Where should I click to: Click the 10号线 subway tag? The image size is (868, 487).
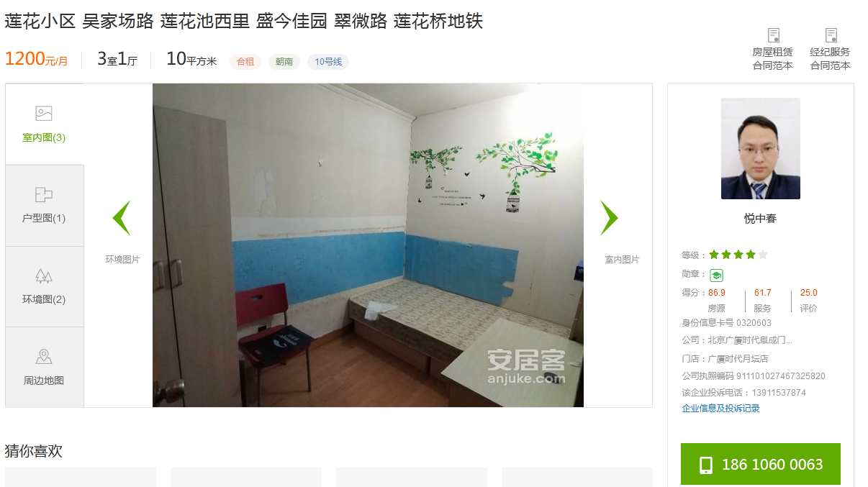(328, 62)
